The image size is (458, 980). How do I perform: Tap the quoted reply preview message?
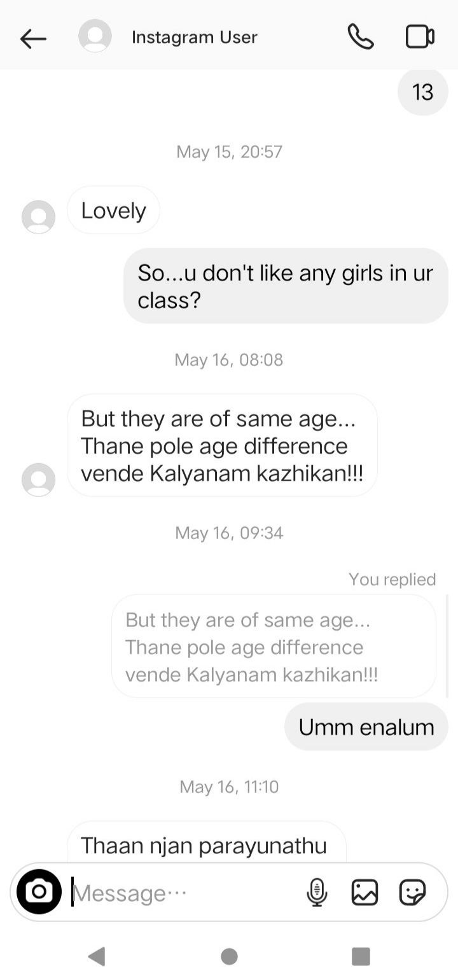click(274, 647)
